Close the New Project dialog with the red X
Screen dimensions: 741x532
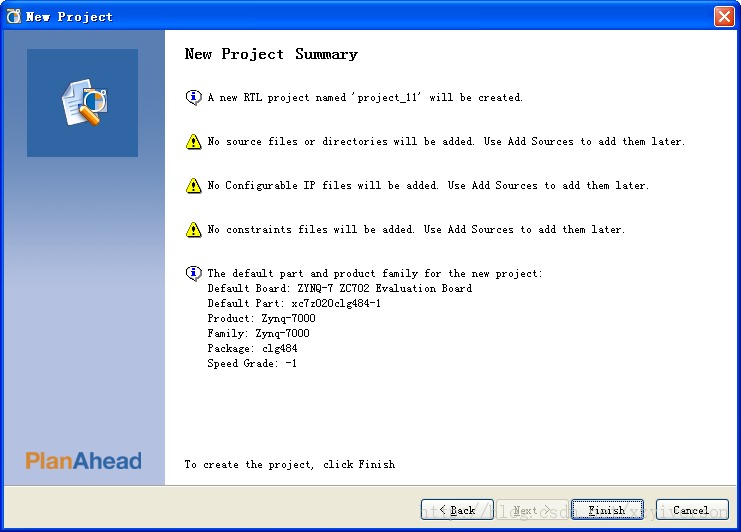click(x=724, y=17)
